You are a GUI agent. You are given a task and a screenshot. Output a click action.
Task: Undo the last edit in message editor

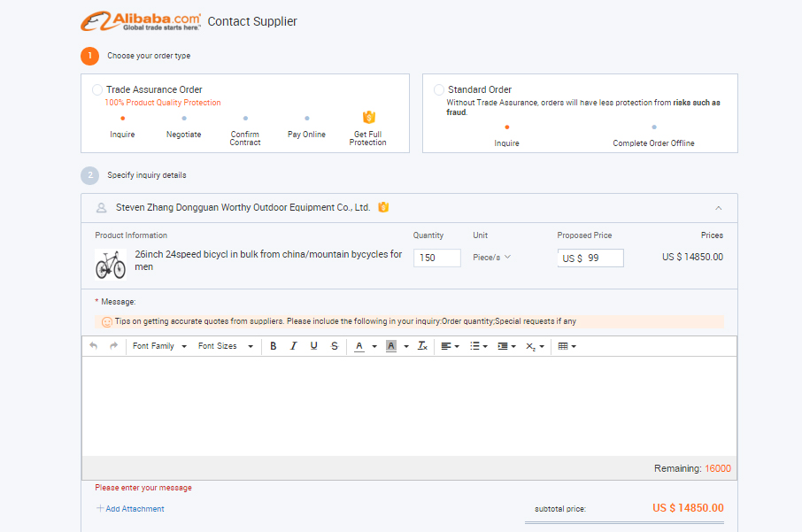93,346
